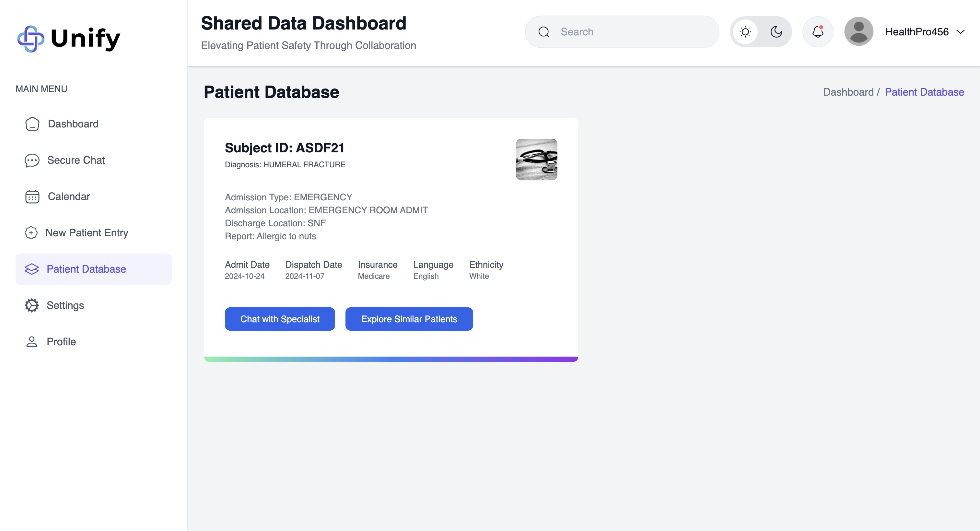
Task: Click the Settings gear icon
Action: pos(32,305)
